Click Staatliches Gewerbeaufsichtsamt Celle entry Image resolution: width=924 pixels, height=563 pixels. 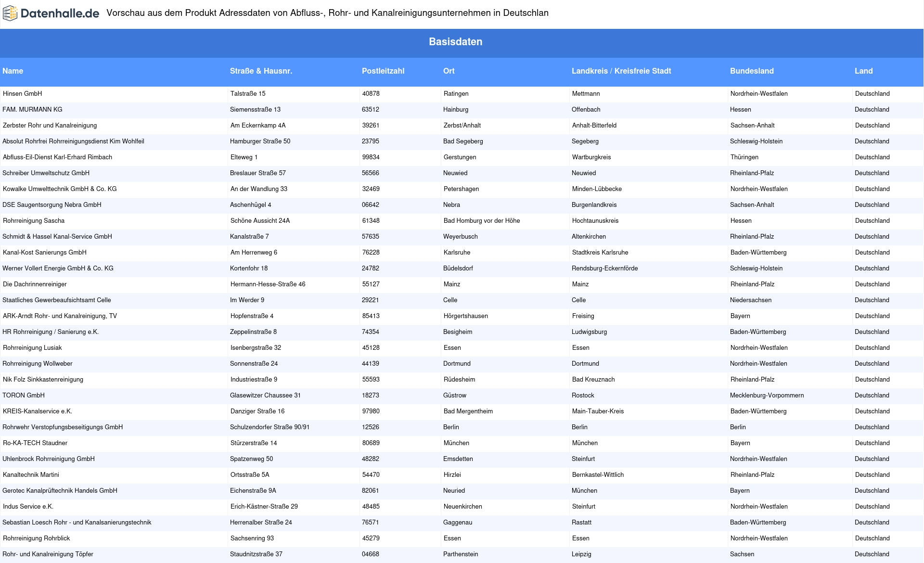coord(56,300)
